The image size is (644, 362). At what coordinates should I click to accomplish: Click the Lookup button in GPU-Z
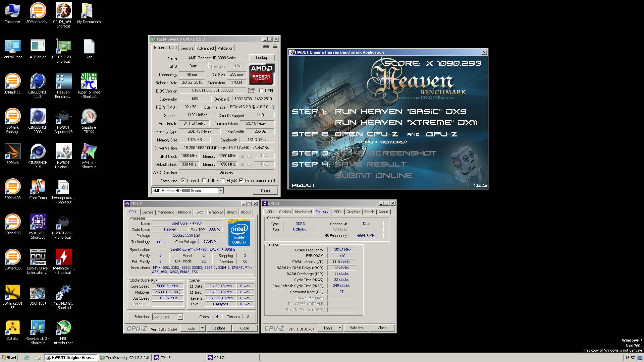262,58
